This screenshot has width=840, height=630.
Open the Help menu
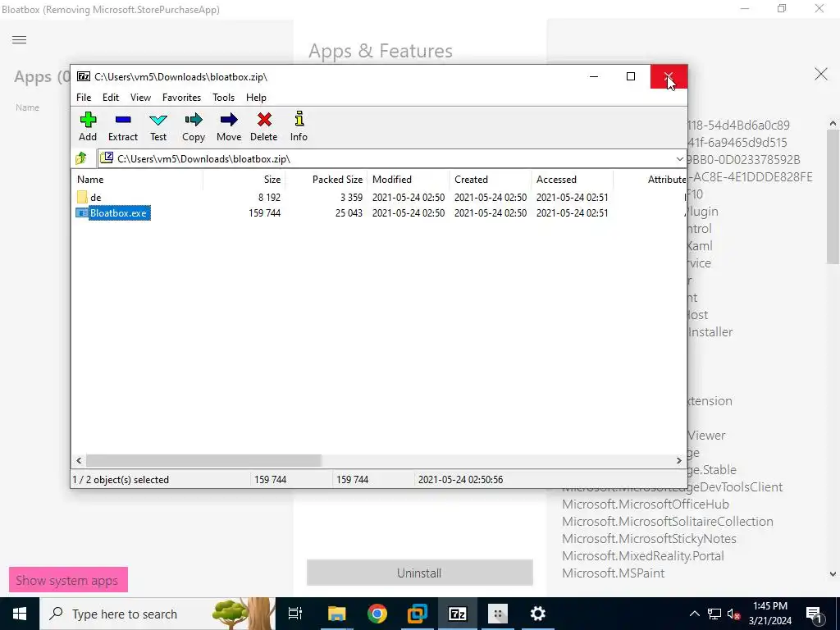256,97
